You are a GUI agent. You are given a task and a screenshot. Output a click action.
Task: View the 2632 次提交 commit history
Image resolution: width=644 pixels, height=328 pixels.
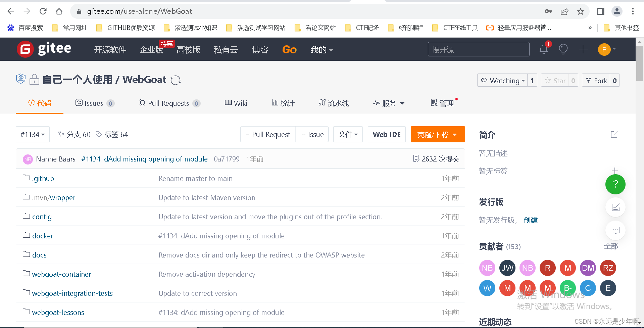(436, 159)
